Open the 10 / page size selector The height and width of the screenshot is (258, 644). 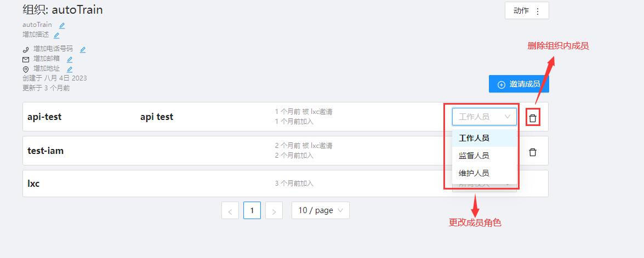click(x=320, y=210)
